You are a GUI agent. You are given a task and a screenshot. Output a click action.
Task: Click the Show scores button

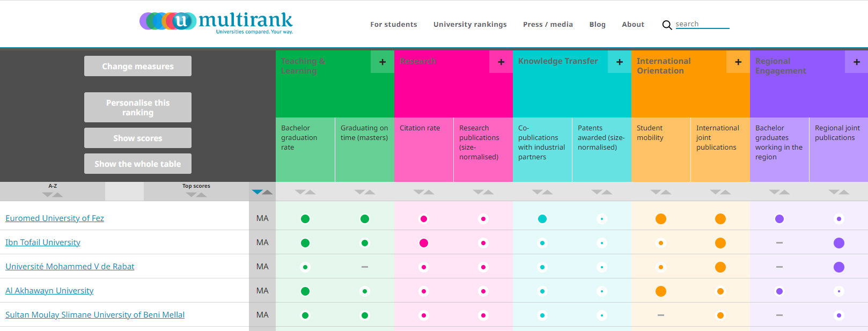138,138
